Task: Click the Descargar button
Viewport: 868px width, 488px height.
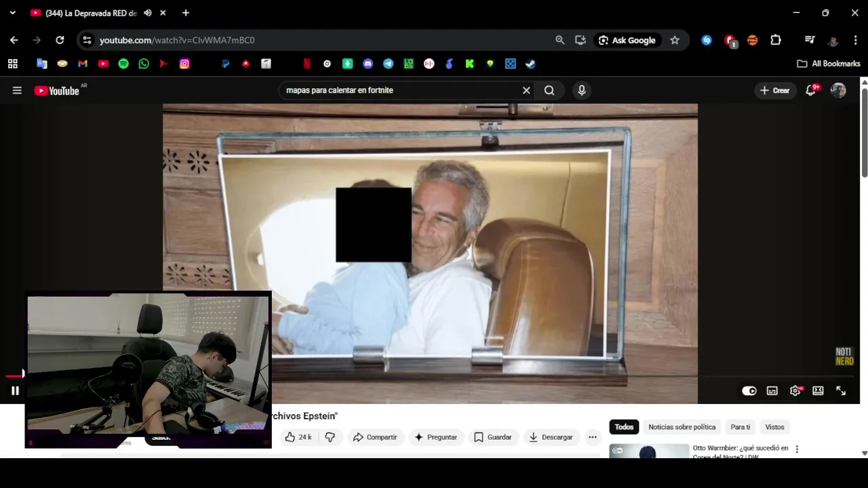Action: (x=551, y=437)
